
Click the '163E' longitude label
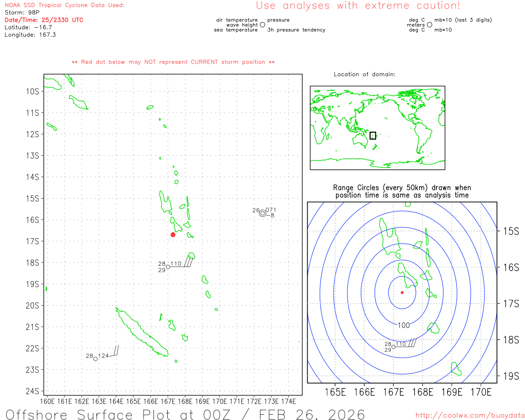pos(99,402)
